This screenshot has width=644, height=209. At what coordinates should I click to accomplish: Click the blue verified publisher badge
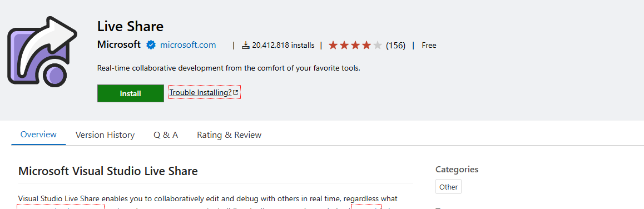151,45
